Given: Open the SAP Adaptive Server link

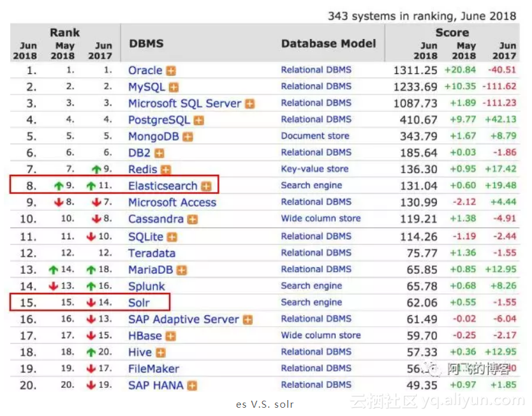Looking at the screenshot, I should coord(184,319).
